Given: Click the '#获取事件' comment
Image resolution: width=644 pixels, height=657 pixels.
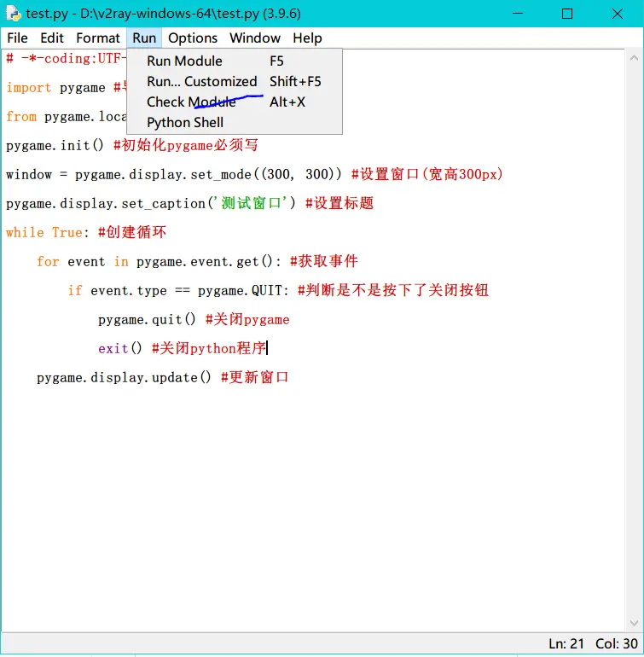Looking at the screenshot, I should click(324, 261).
